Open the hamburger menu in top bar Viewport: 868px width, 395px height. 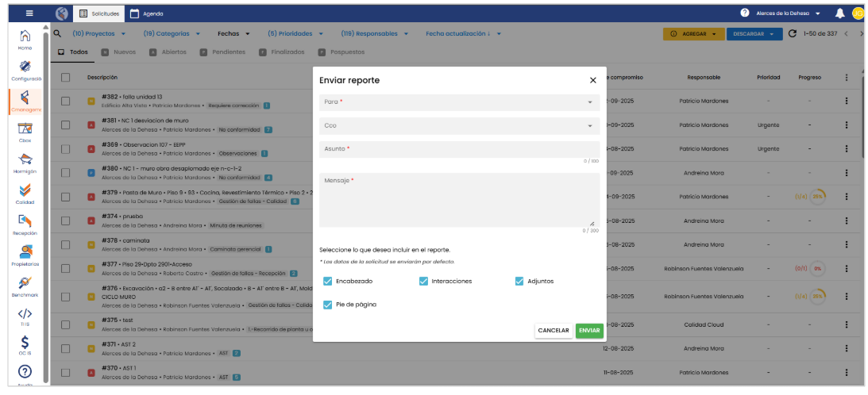(30, 13)
